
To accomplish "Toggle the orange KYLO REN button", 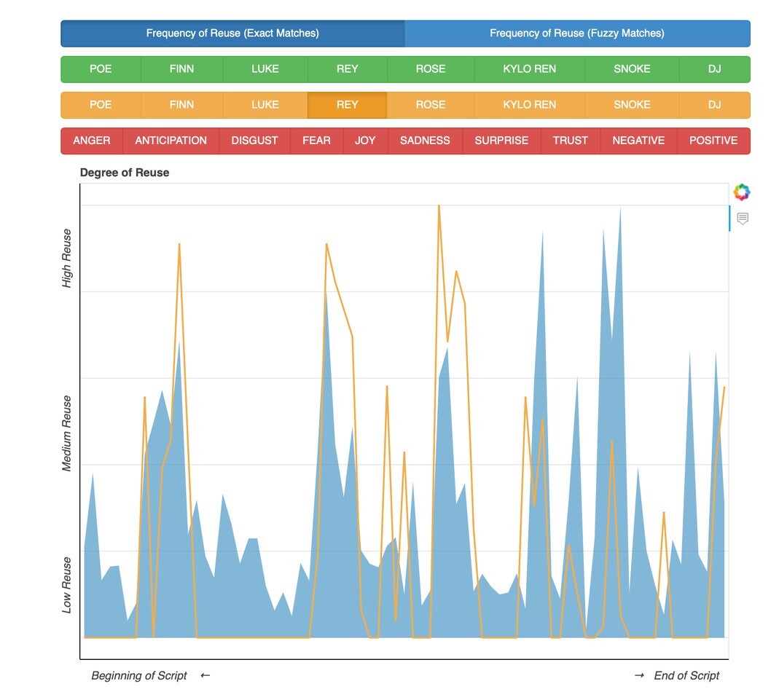I will [x=529, y=105].
